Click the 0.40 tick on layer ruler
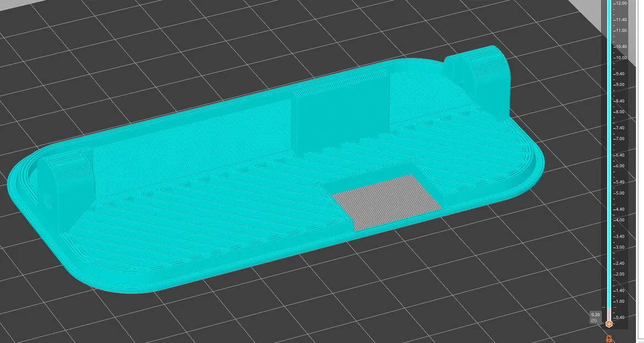644x343 pixels. pyautogui.click(x=620, y=318)
